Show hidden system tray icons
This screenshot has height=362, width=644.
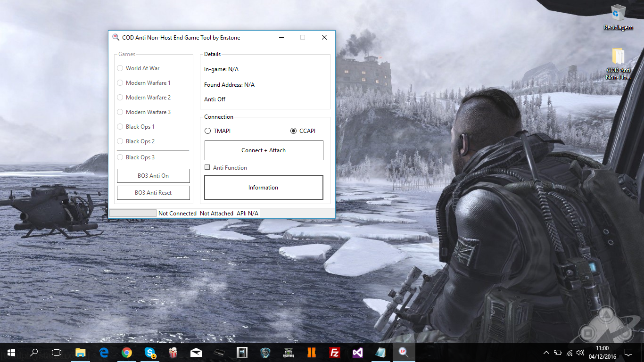(x=546, y=353)
